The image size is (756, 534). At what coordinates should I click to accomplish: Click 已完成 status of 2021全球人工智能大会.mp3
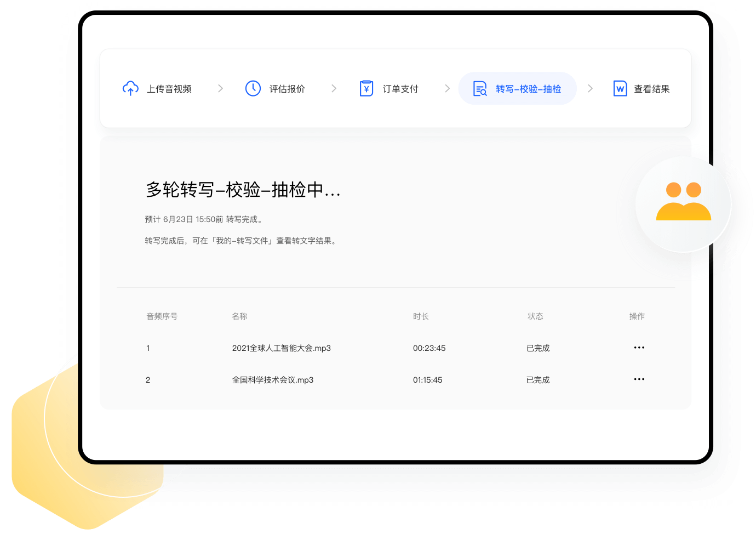538,348
